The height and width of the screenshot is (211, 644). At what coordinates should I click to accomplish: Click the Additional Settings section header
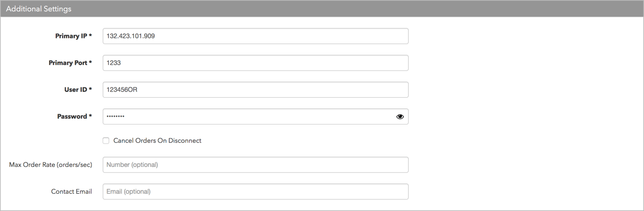322,9
